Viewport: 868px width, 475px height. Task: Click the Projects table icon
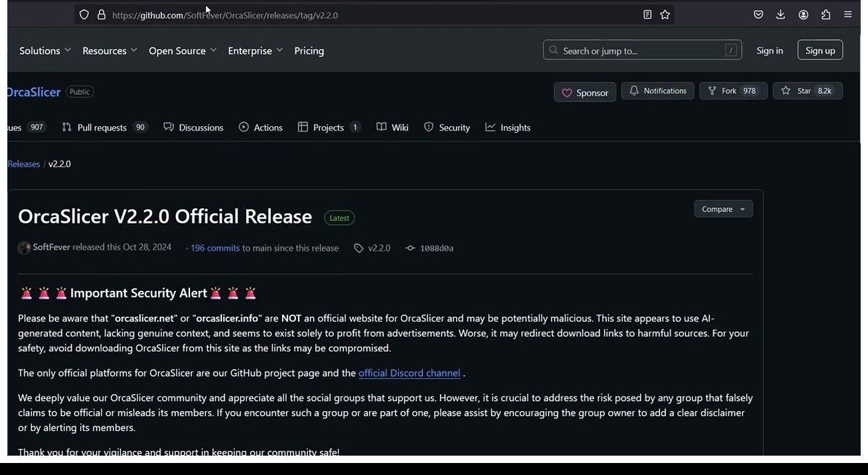[303, 127]
